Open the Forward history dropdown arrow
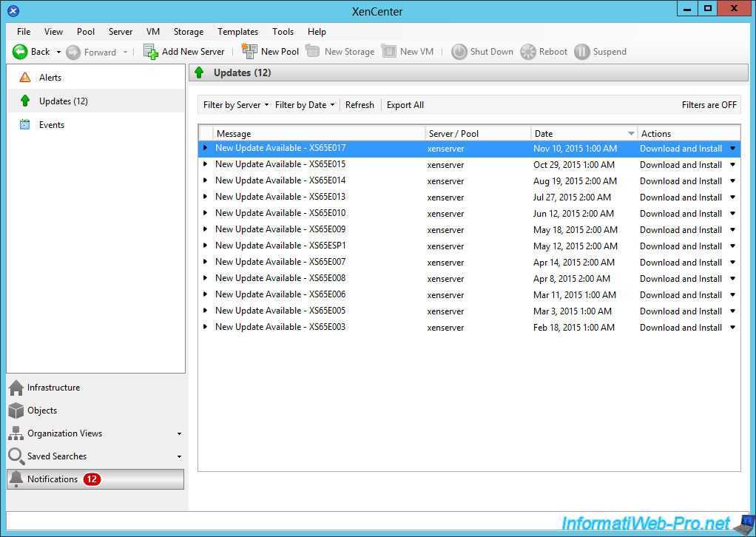 pos(125,52)
